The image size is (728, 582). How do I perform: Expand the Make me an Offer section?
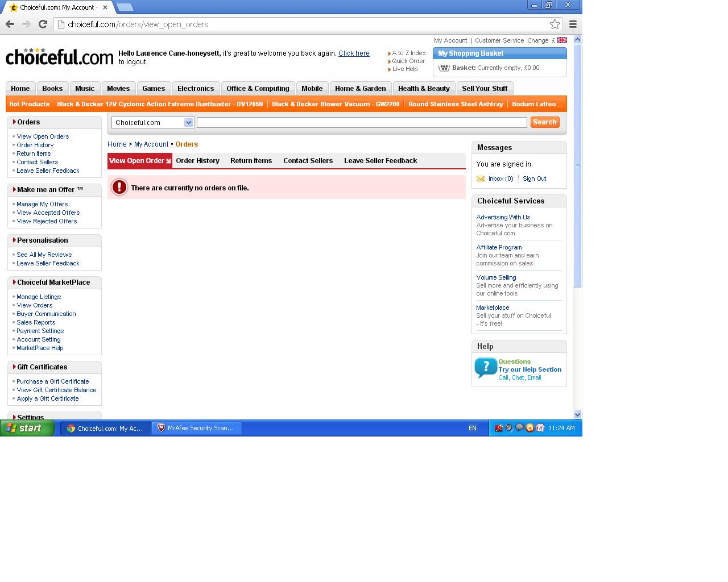[x=49, y=190]
